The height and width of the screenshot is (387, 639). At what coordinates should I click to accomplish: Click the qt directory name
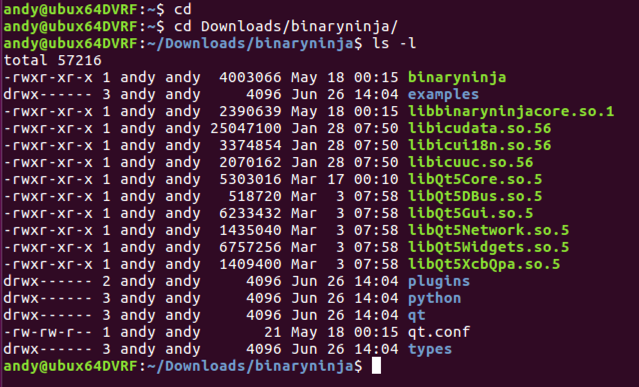[416, 316]
